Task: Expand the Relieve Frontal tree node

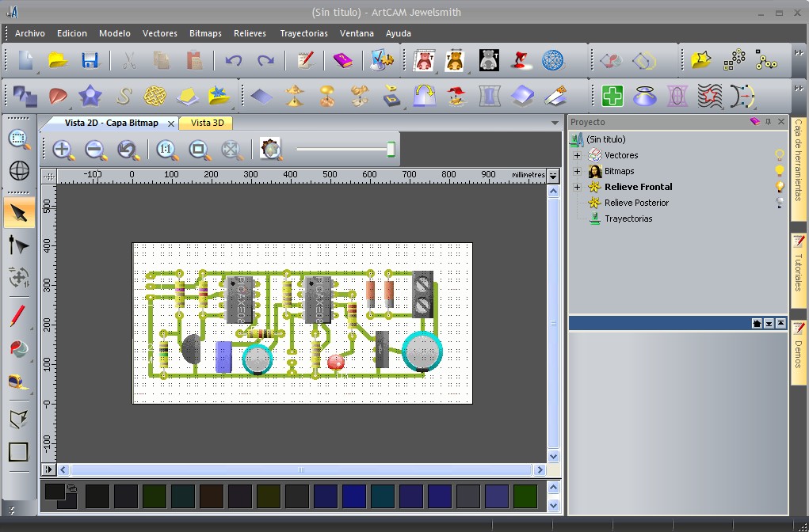Action: 578,187
